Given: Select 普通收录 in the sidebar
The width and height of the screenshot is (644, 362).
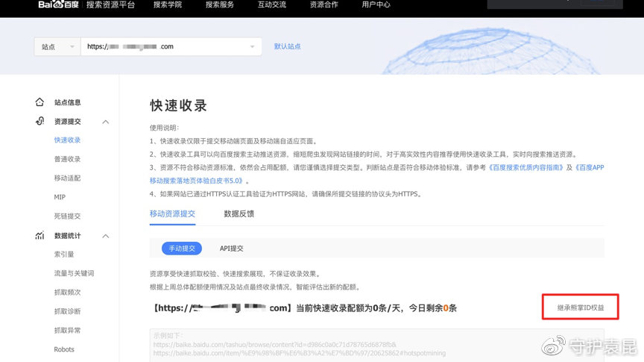Looking at the screenshot, I should 67,159.
